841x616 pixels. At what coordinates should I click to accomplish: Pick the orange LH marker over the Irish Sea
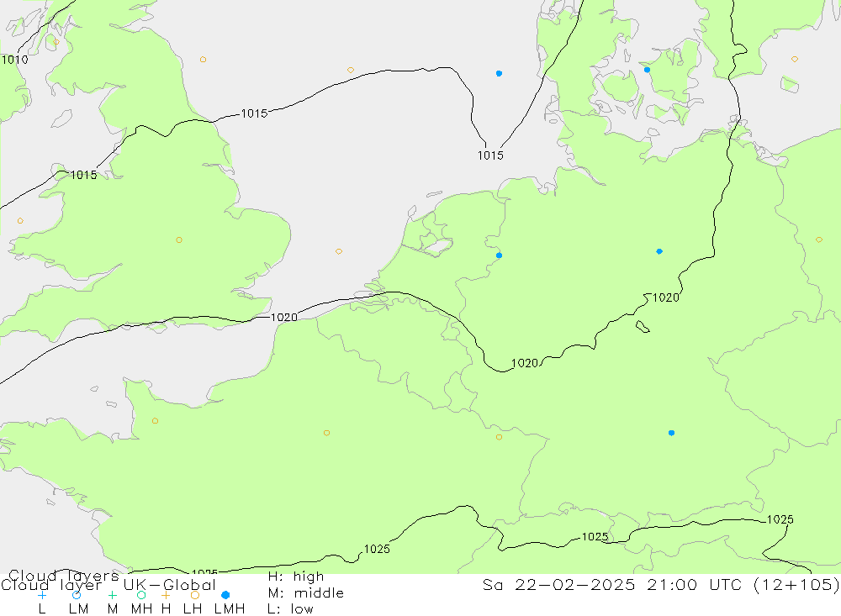[20, 221]
